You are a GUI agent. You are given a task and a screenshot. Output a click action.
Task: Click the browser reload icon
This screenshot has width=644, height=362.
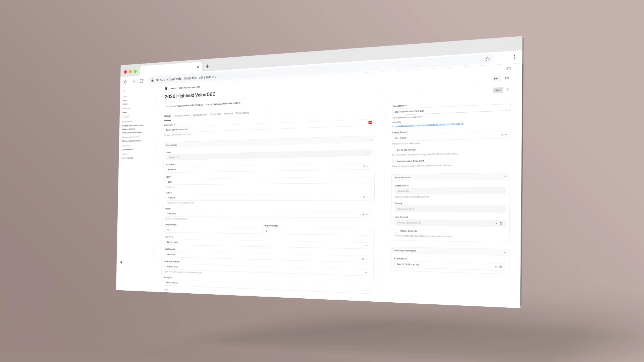[141, 81]
